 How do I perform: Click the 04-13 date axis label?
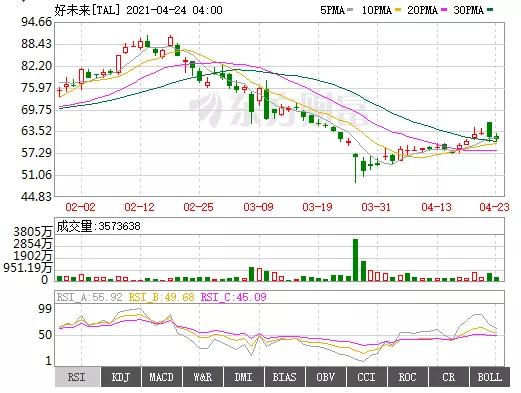point(436,207)
